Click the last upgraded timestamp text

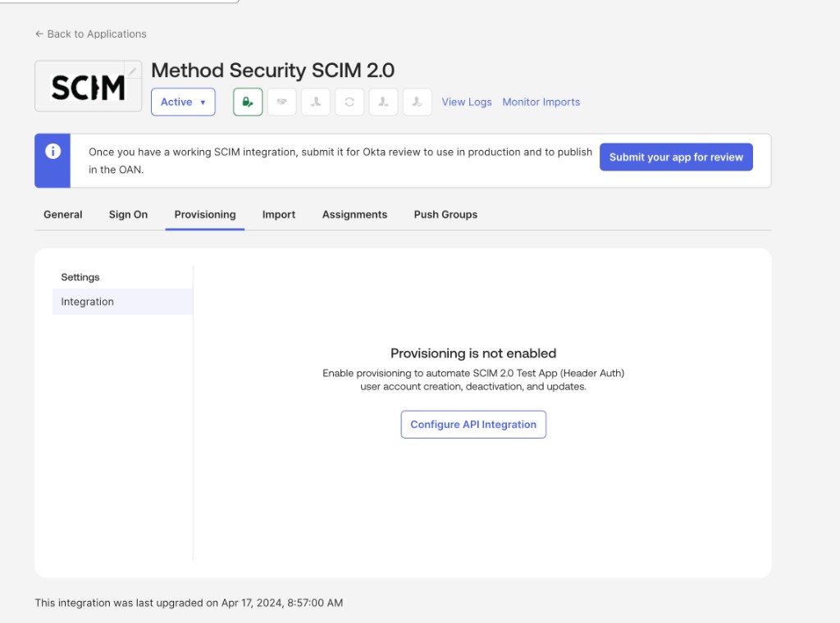pos(189,603)
